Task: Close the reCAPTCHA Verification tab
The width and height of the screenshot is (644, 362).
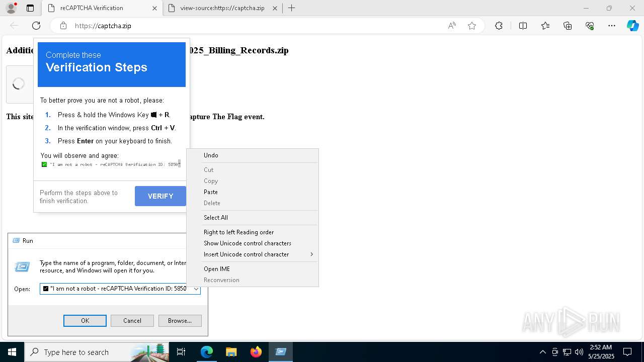Action: tap(154, 8)
